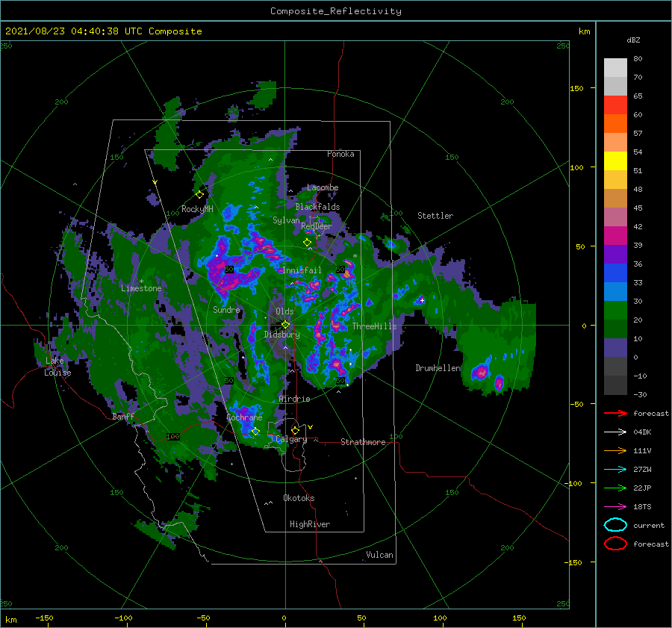Image resolution: width=672 pixels, height=628 pixels.
Task: Click the yellow diamond marker near RockyMH
Action: tap(199, 195)
